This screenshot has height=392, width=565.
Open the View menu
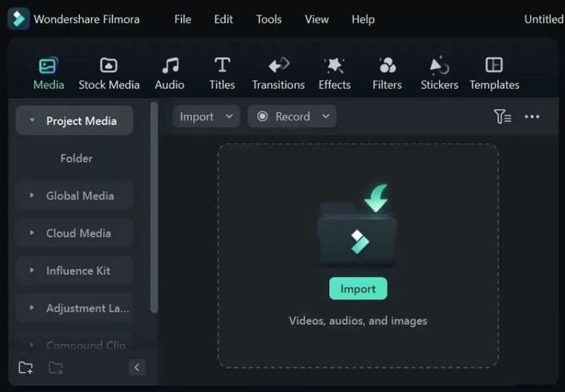316,19
